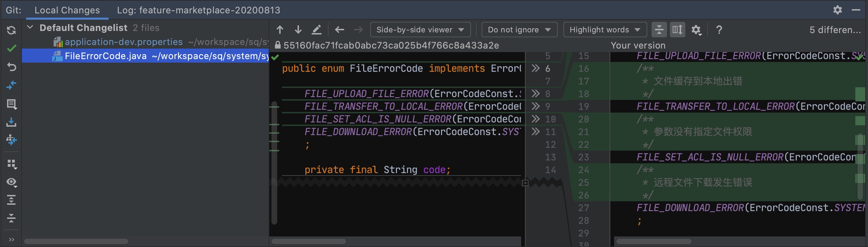Screen dimensions: 868x247
Task: Click the Refresh changes icon
Action: 11,30
